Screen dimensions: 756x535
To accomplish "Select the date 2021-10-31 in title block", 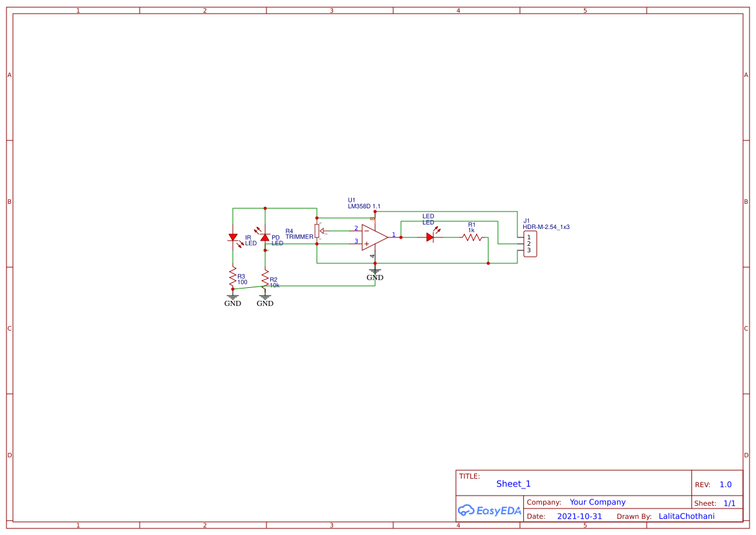I will (x=579, y=516).
